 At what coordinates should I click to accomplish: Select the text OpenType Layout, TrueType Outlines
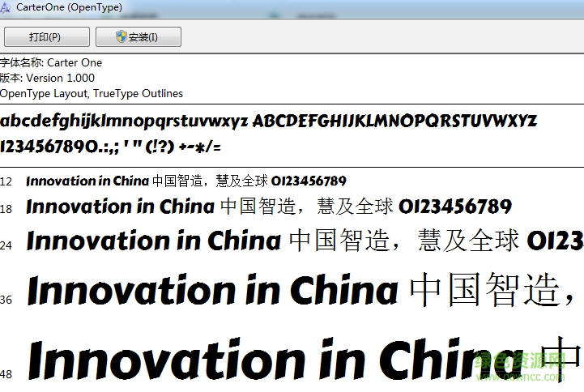point(92,93)
